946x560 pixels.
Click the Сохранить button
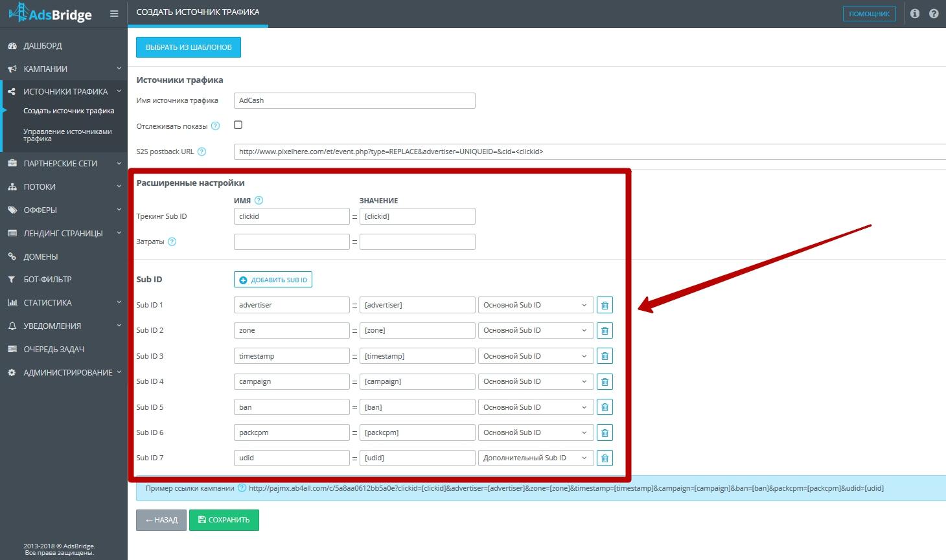tap(224, 520)
